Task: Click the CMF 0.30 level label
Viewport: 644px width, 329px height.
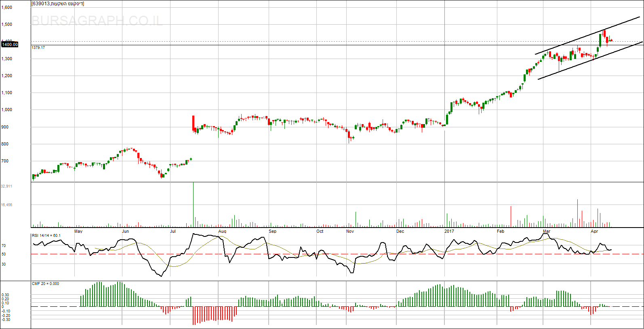Action: (x=5, y=295)
